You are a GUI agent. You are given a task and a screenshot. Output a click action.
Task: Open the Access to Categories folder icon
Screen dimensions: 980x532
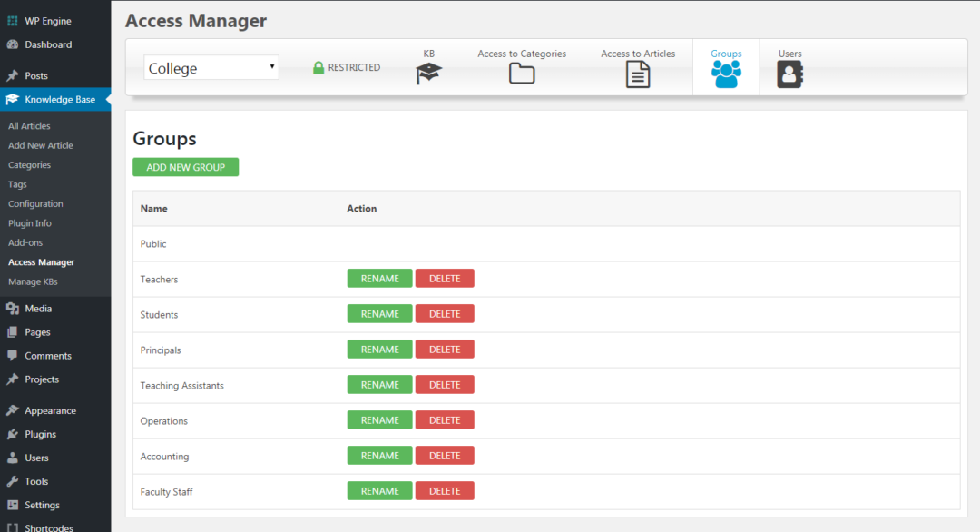521,74
